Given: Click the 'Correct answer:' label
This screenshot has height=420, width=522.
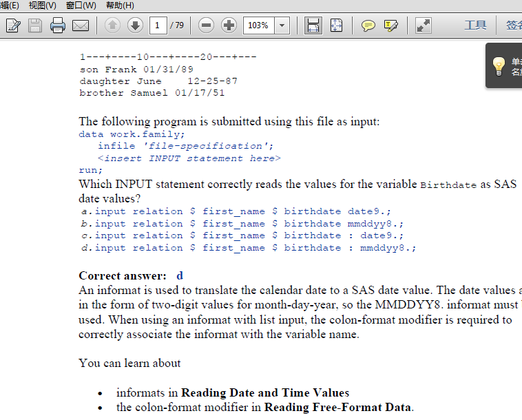Looking at the screenshot, I should [x=123, y=275].
